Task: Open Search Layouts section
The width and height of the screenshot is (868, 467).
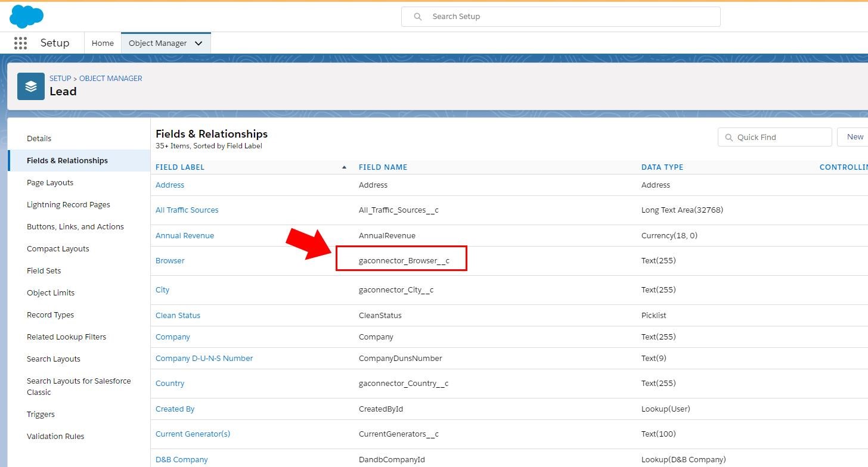Action: coord(54,359)
